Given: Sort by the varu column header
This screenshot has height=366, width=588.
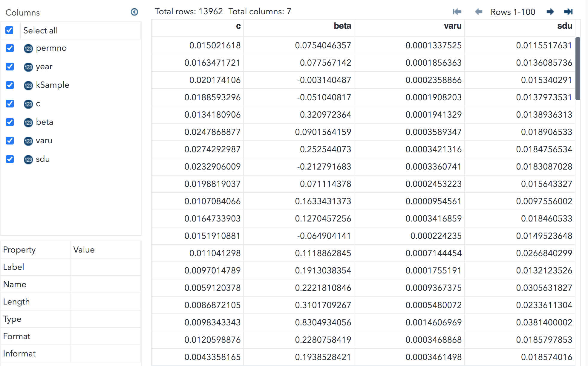Looking at the screenshot, I should (x=409, y=28).
